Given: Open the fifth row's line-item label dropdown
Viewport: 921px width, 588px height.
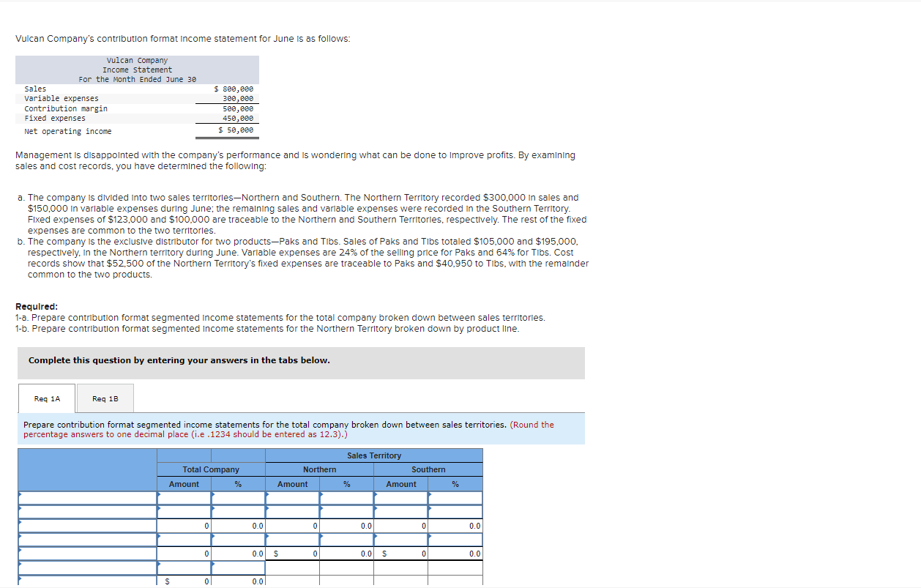Looking at the screenshot, I should point(88,554).
